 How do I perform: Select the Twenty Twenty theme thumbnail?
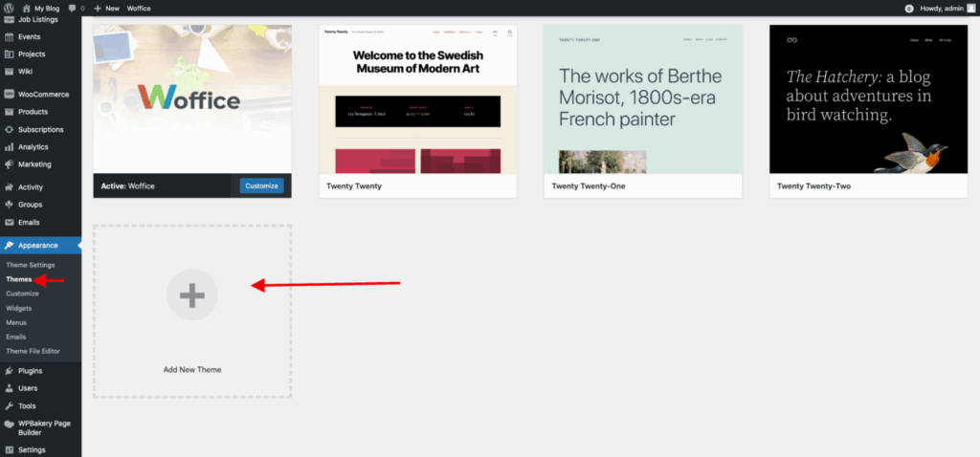coord(417,99)
